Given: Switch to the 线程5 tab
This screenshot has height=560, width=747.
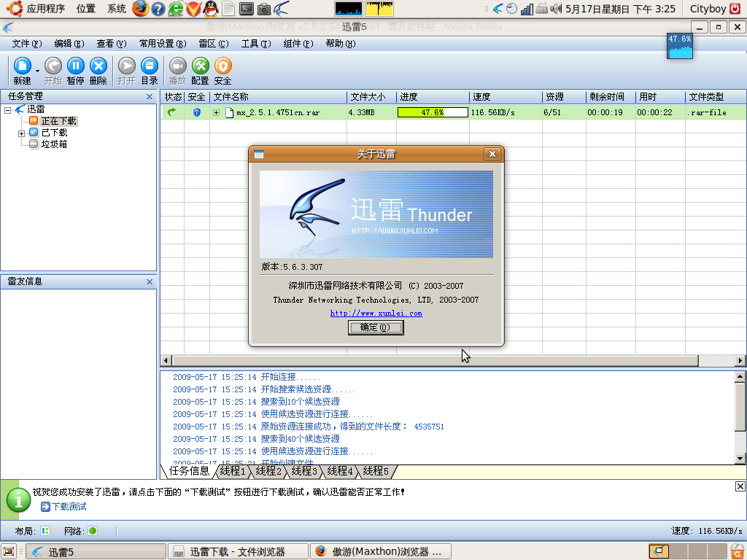Looking at the screenshot, I should point(376,472).
